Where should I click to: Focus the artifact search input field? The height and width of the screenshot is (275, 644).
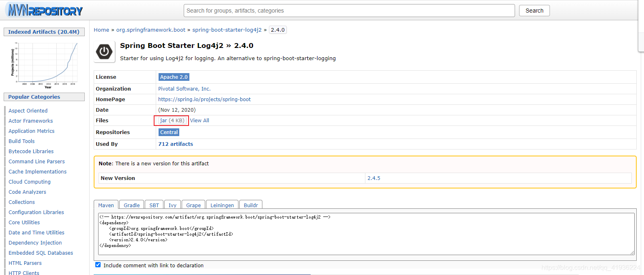pyautogui.click(x=349, y=11)
